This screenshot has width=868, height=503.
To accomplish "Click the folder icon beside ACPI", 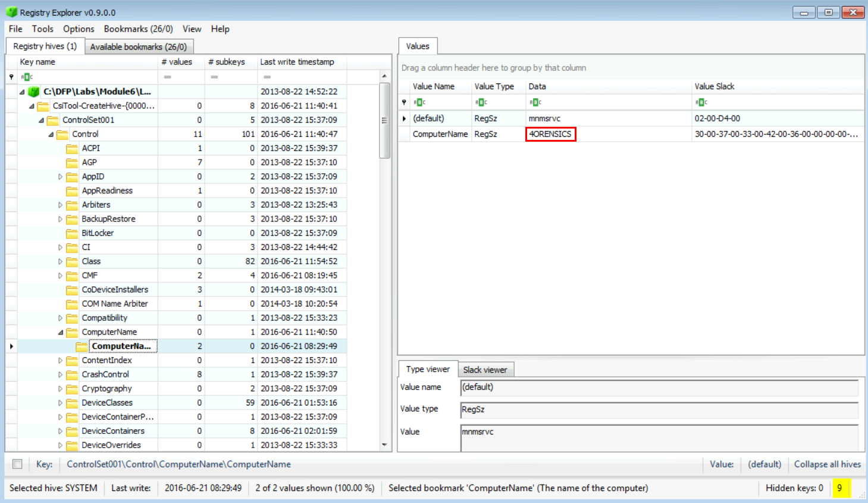I will tap(72, 148).
